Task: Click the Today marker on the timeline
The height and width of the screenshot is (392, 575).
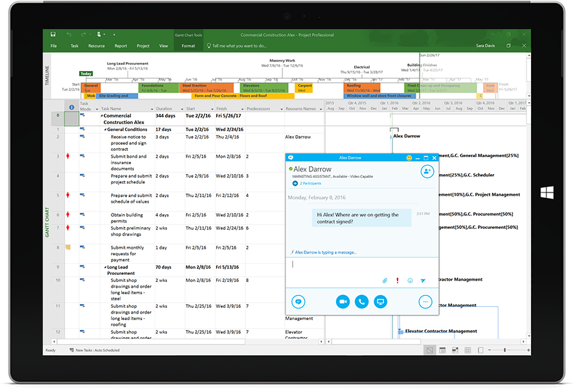Action: coord(86,74)
